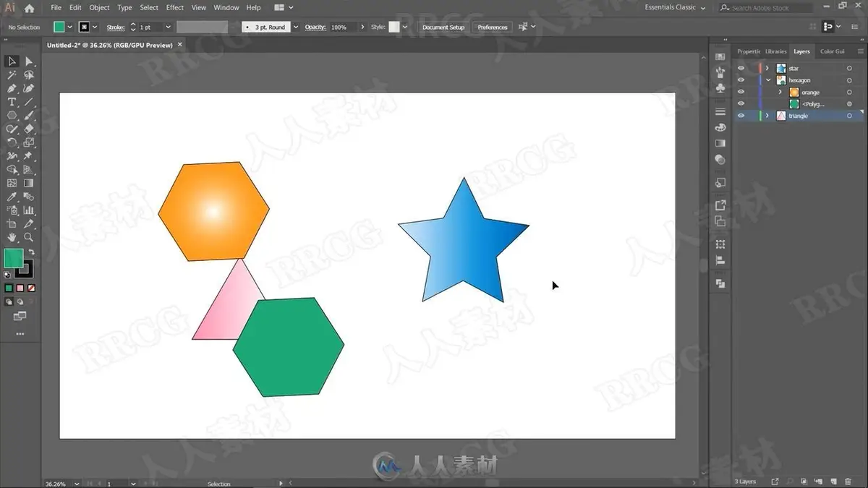The height and width of the screenshot is (488, 868).
Task: Hide the star layer with eye icon
Action: point(741,68)
